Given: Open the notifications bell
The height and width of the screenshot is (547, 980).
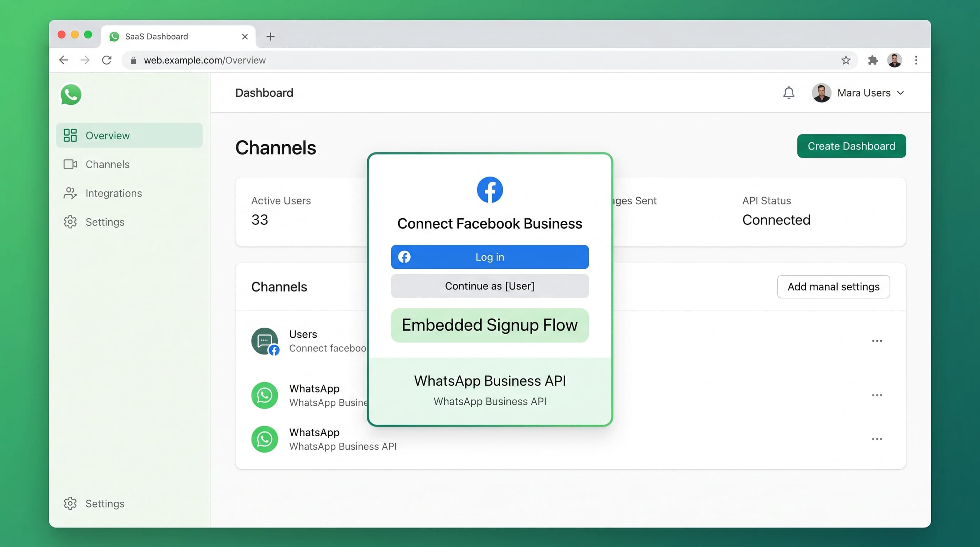Looking at the screenshot, I should tap(789, 93).
